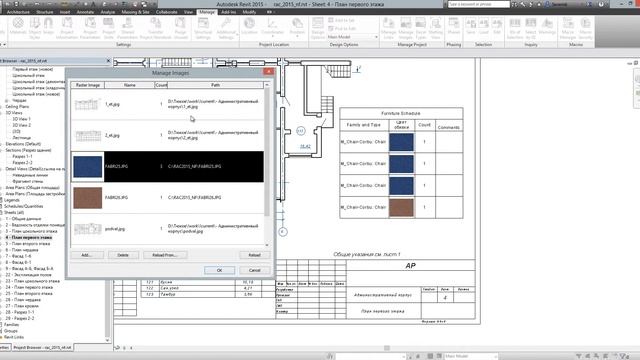Open Project Units in the ribbon
Screen dimensions: 640x360
pyautogui.click(x=109, y=27)
